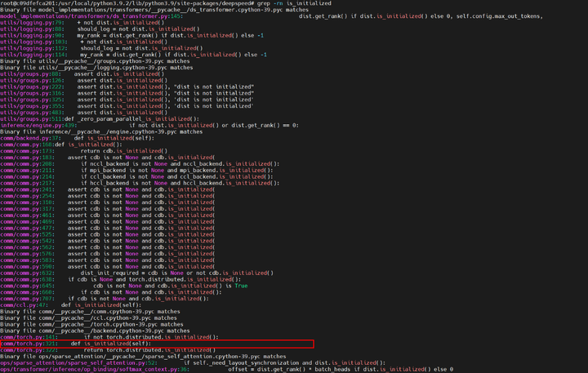Select the utils/logging.py:114 my_rank line
Image resolution: width=588 pixels, height=373 pixels.
click(x=133, y=55)
